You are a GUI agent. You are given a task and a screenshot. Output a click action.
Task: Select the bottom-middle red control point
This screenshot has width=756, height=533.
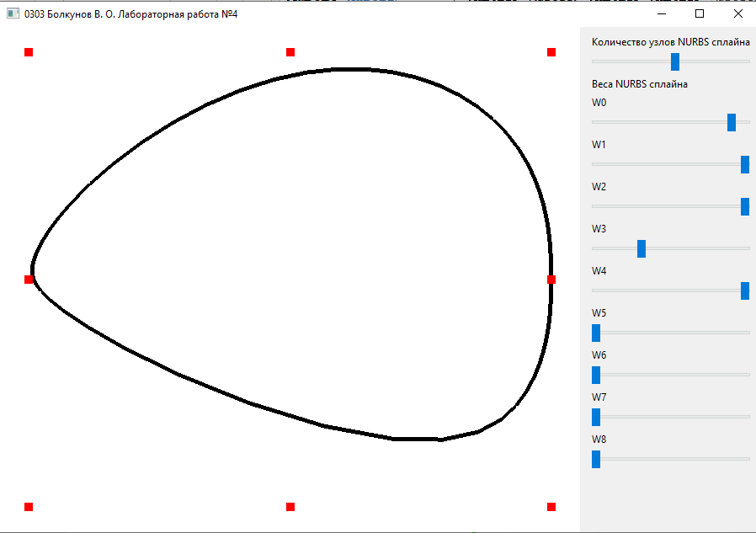[x=290, y=506]
